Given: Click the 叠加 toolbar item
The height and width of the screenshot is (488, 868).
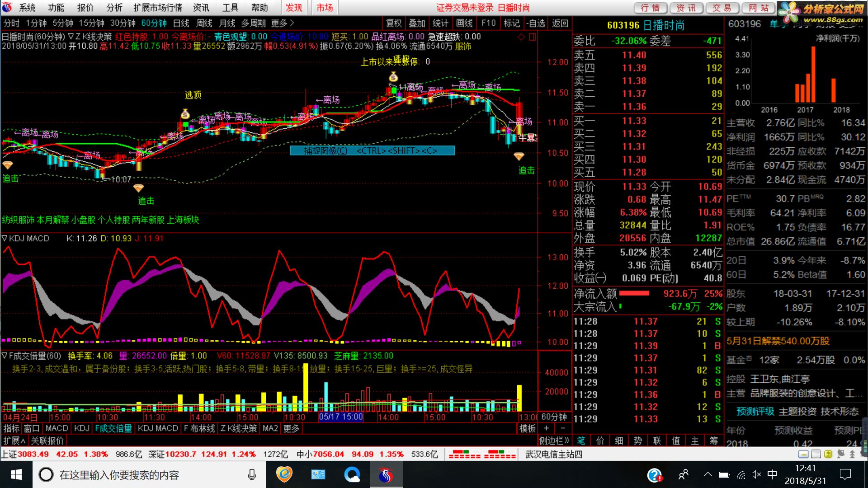Looking at the screenshot, I should pos(417,23).
